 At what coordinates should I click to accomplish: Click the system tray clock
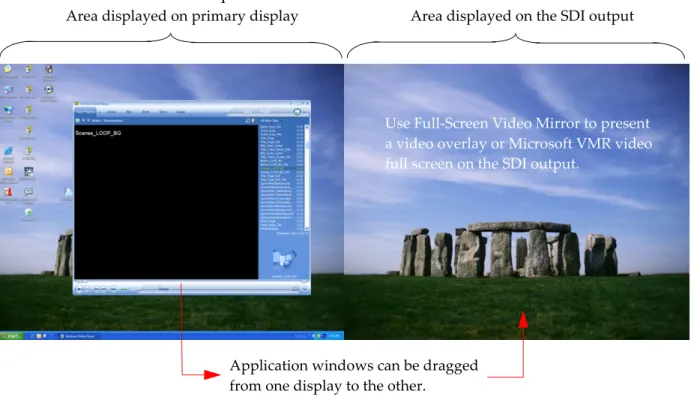point(335,336)
